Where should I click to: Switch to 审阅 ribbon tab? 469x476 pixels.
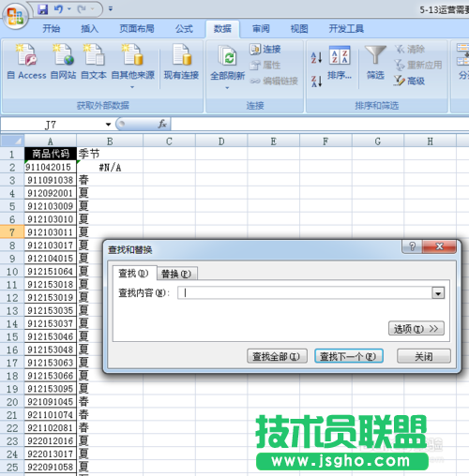(261, 29)
